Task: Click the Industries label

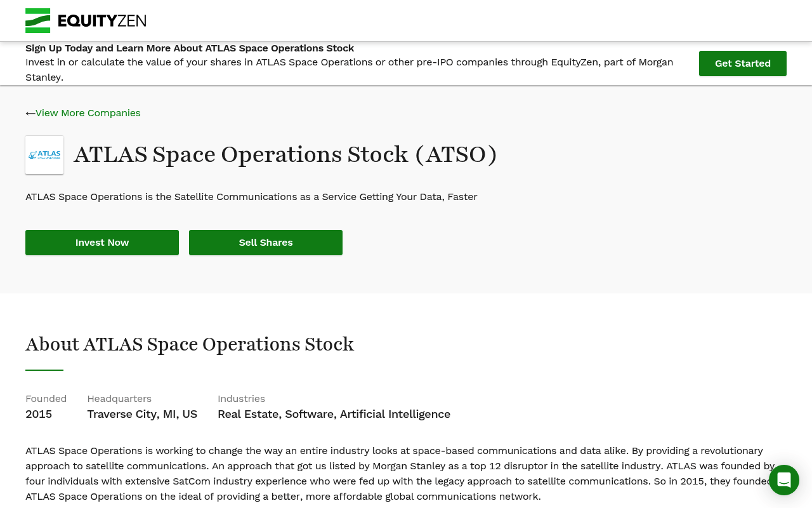Action: pyautogui.click(x=241, y=399)
